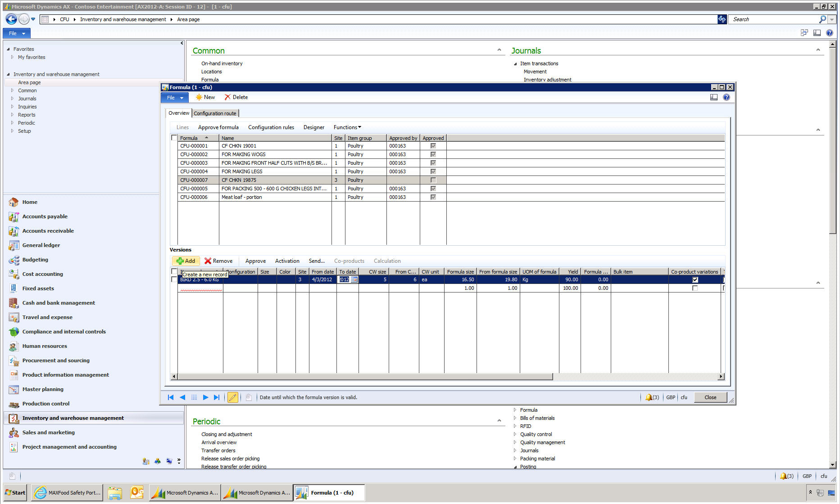Toggle Co-product variations checkbox on BIRD row
The image size is (840, 504).
click(695, 279)
